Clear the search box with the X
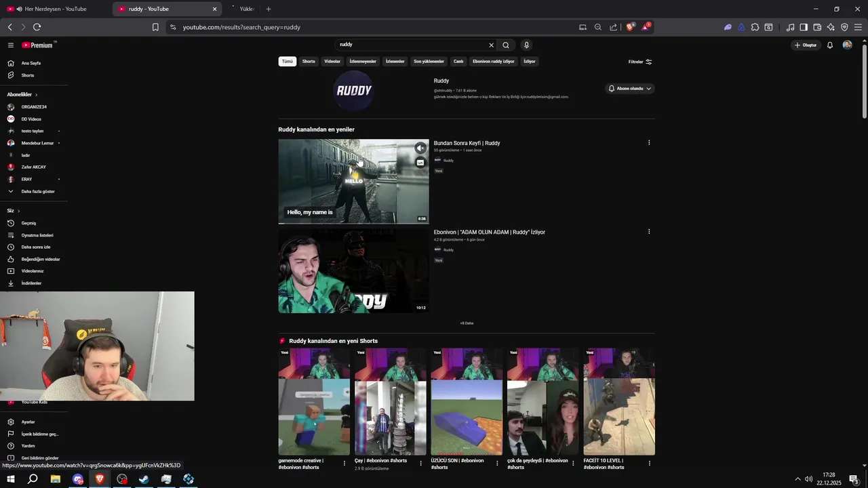868x488 pixels. (492, 45)
